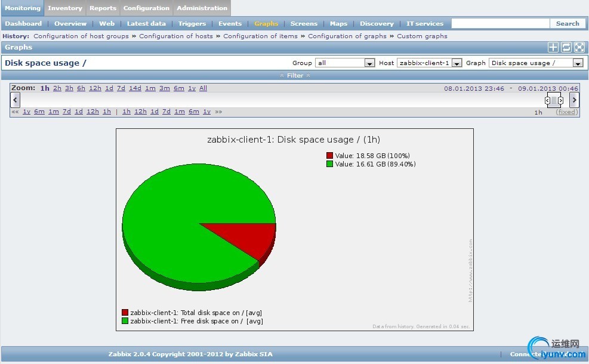This screenshot has width=589, height=364.
Task: Set zoom to 2h
Action: click(57, 88)
